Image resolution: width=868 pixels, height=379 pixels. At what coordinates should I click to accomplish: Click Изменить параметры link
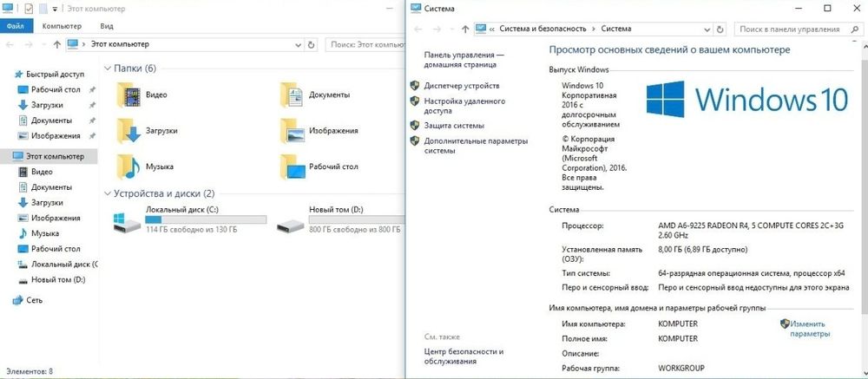809,330
